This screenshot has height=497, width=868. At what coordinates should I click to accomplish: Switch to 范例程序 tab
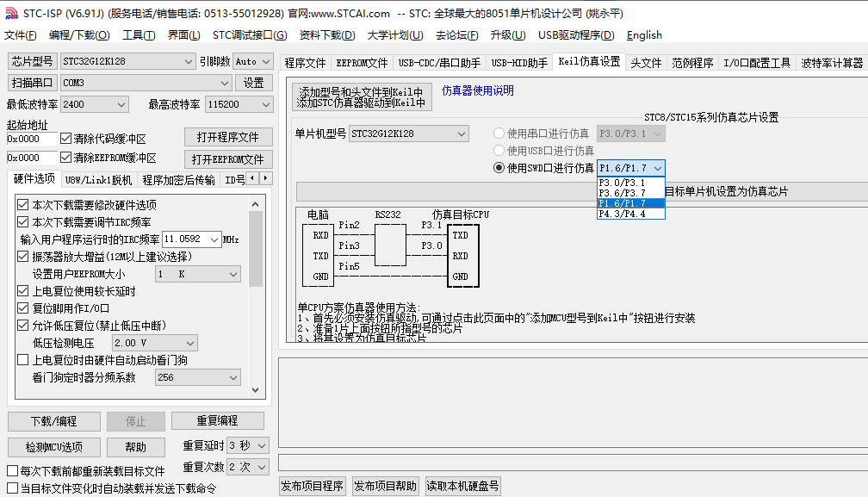[692, 63]
